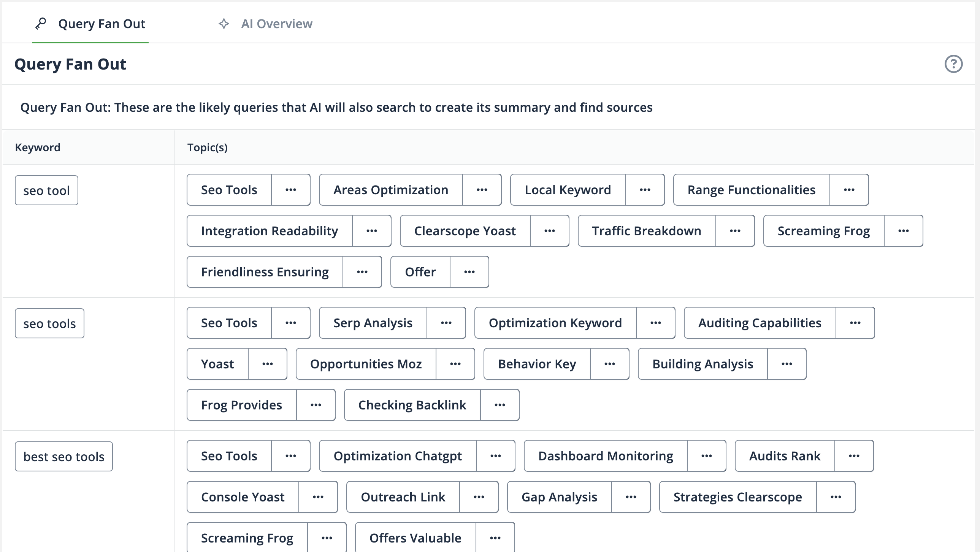
Task: Click the Optimization Chatgpt topic button
Action: pos(397,456)
